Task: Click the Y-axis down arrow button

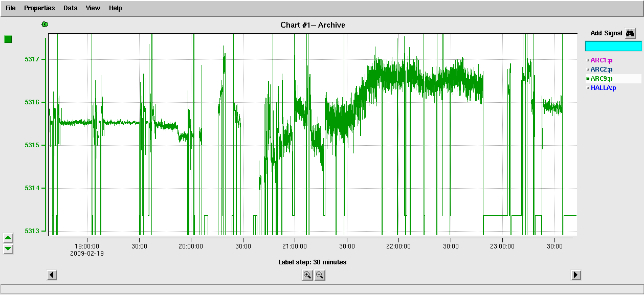Action: [x=8, y=249]
